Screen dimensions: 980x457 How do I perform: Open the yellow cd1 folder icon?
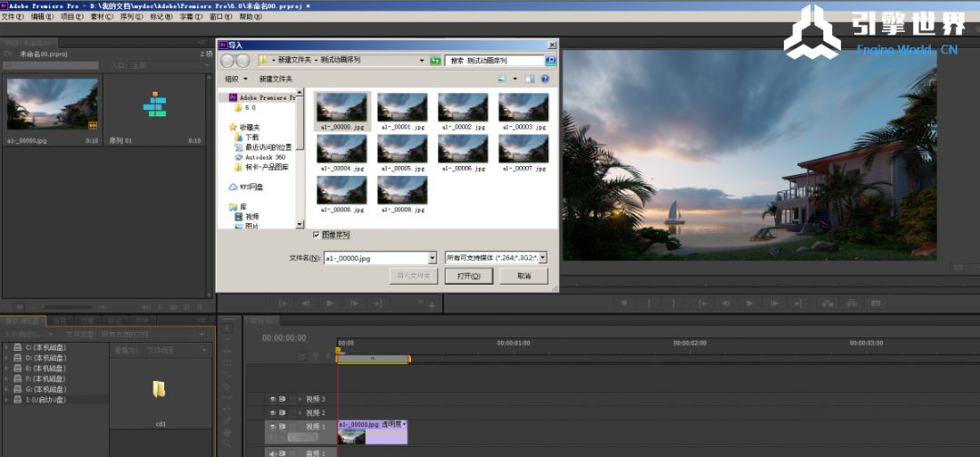click(x=160, y=390)
